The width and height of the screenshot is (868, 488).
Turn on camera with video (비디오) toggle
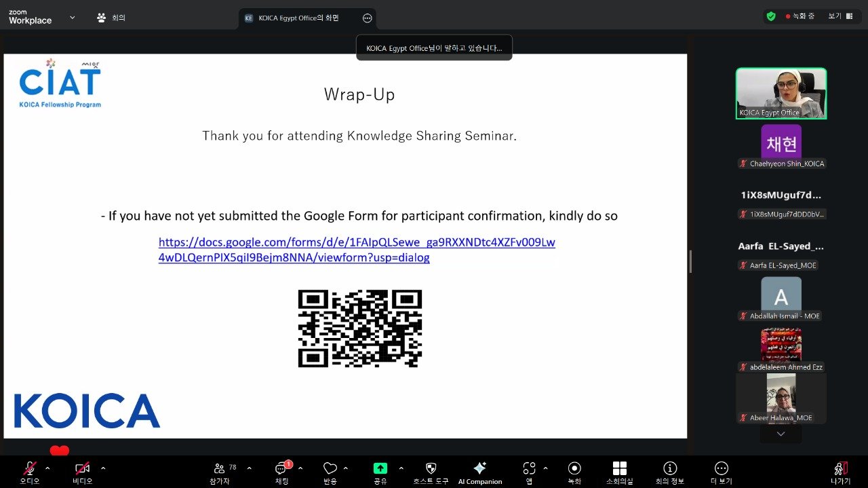82,469
